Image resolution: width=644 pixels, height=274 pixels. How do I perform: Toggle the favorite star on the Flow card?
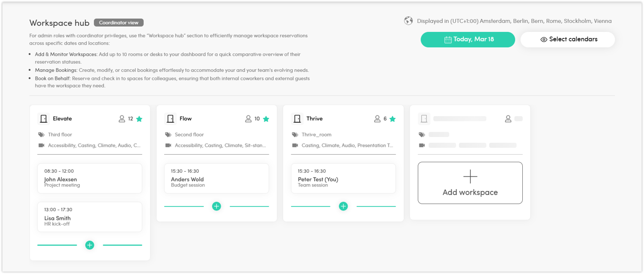click(x=266, y=119)
